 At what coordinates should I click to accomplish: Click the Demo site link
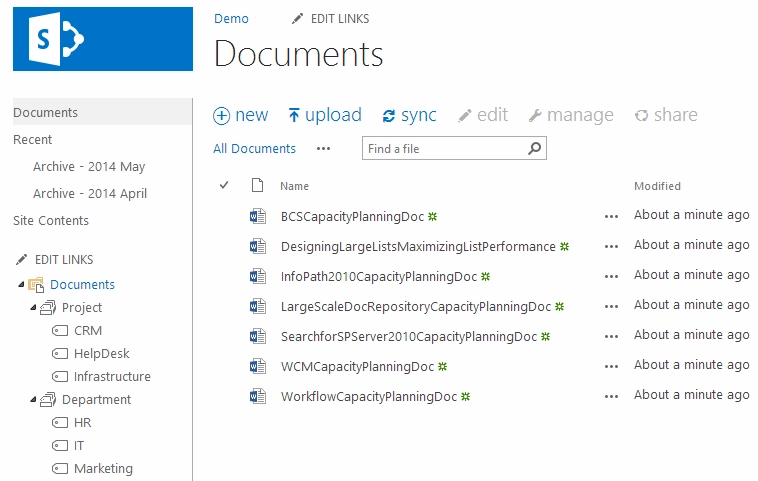[x=231, y=19]
